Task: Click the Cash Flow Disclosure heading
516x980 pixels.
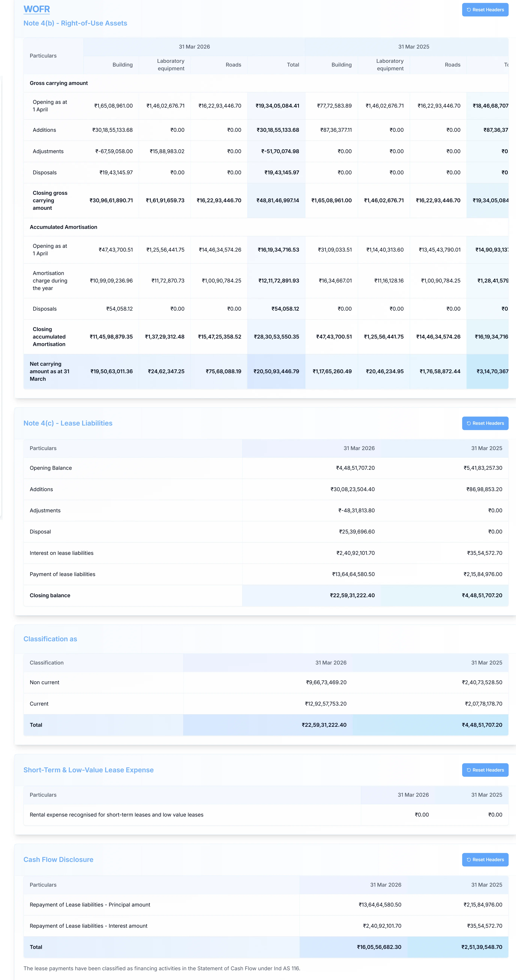Action: coord(58,860)
